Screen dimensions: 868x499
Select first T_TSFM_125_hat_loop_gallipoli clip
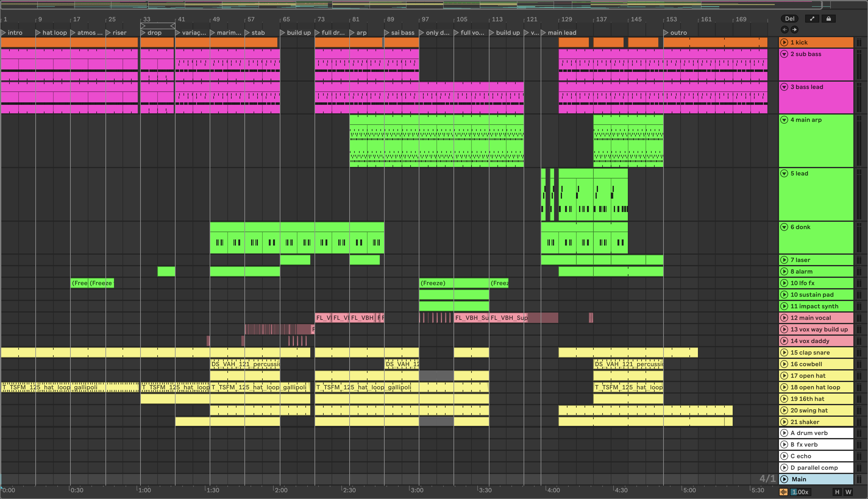70,387
